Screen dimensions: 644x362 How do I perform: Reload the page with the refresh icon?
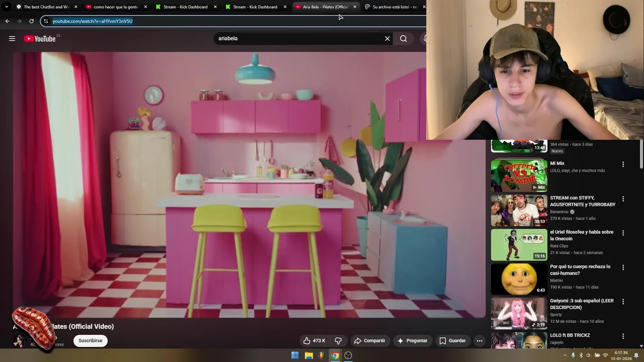point(31,21)
